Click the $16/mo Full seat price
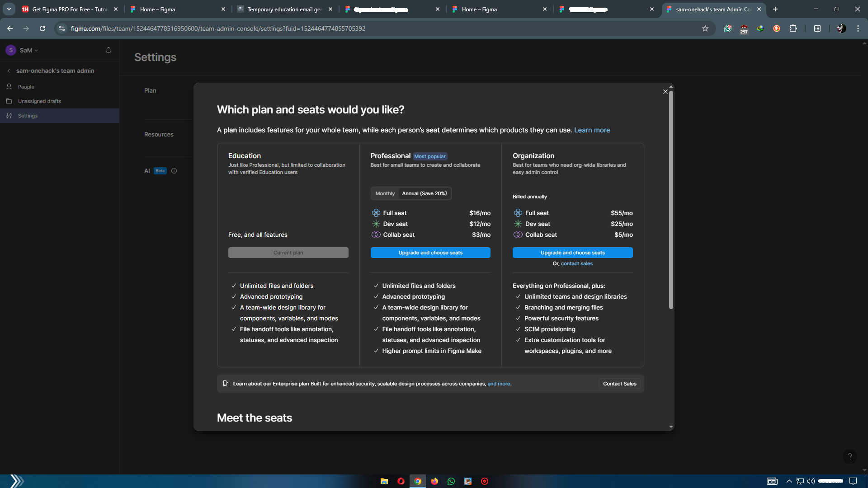Image resolution: width=868 pixels, height=488 pixels. 480,213
